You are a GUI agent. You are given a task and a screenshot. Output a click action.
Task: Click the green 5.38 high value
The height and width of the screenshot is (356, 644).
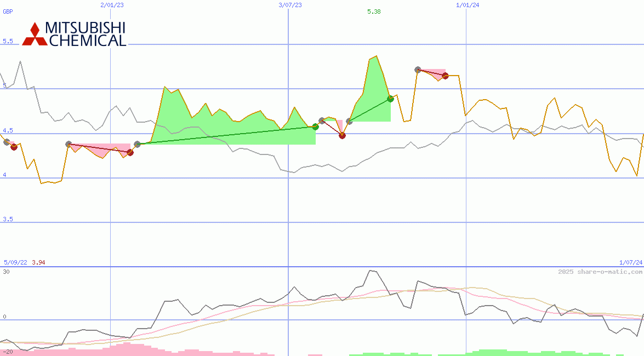[374, 12]
